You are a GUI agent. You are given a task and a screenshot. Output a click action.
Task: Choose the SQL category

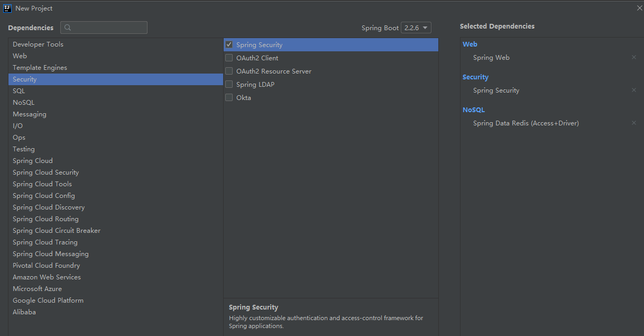click(116, 90)
